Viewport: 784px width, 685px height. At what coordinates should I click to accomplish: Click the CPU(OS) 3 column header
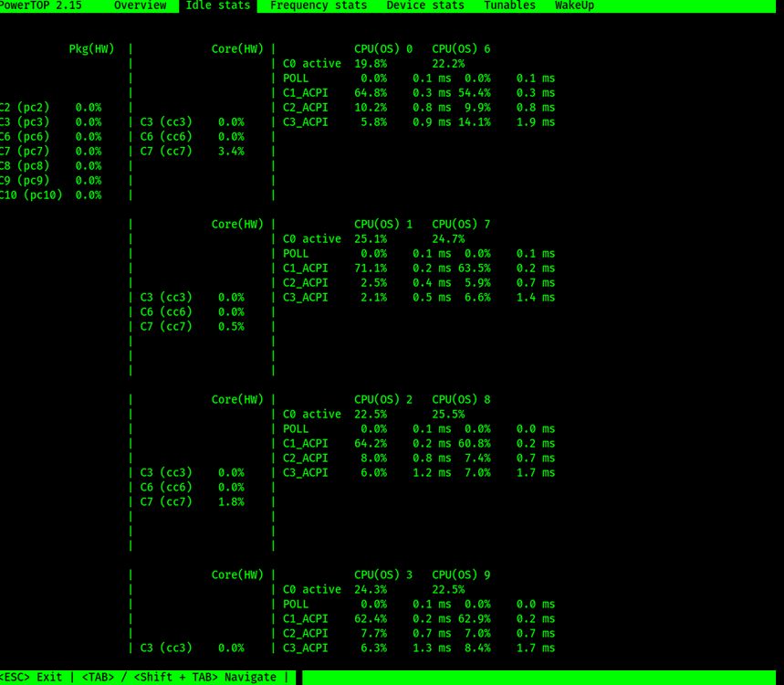(383, 574)
